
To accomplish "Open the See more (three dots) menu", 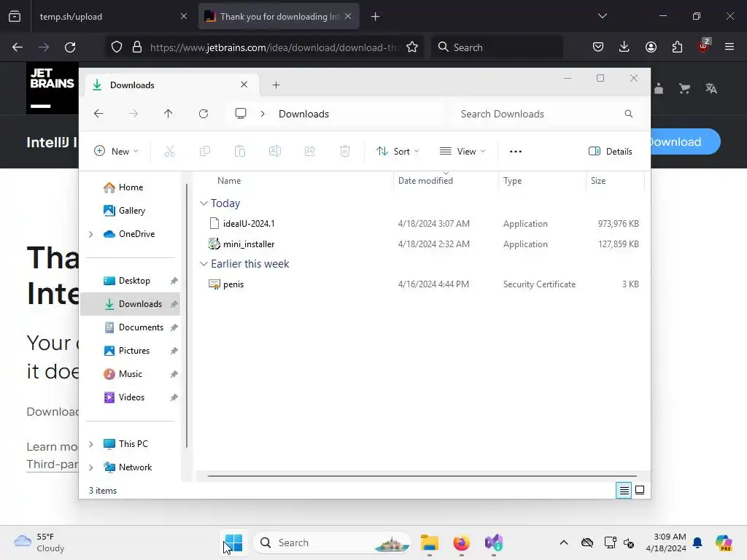I will point(516,152).
